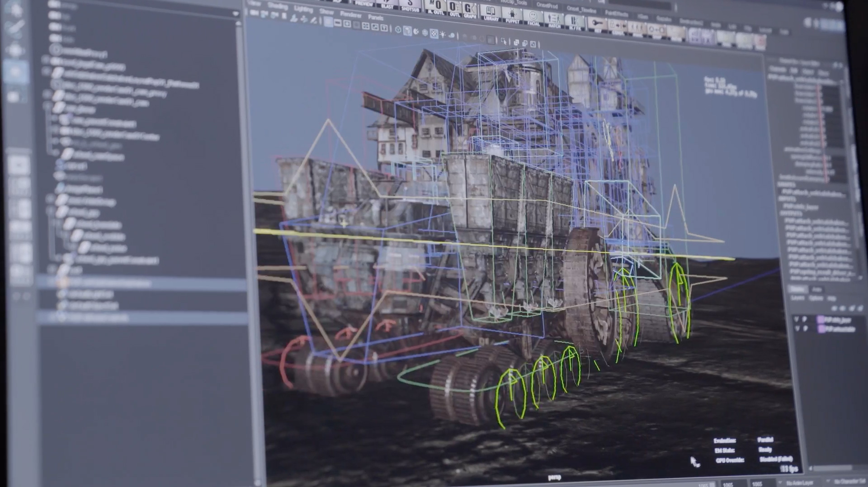Click the MATCH shelf tool

[554, 20]
